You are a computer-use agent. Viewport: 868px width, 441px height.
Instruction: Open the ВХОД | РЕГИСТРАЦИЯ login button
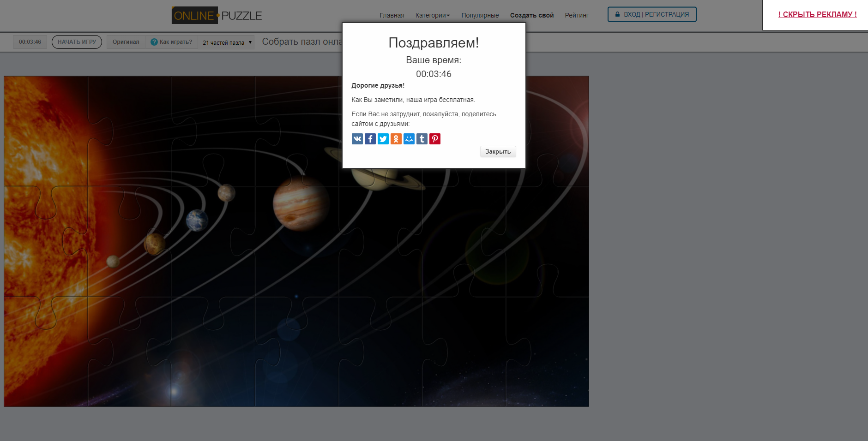[652, 14]
